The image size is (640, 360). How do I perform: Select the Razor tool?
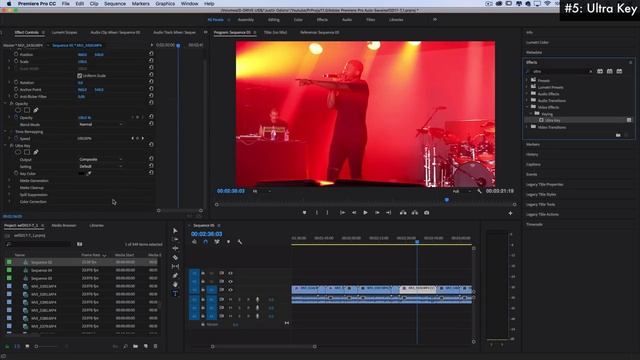click(175, 258)
